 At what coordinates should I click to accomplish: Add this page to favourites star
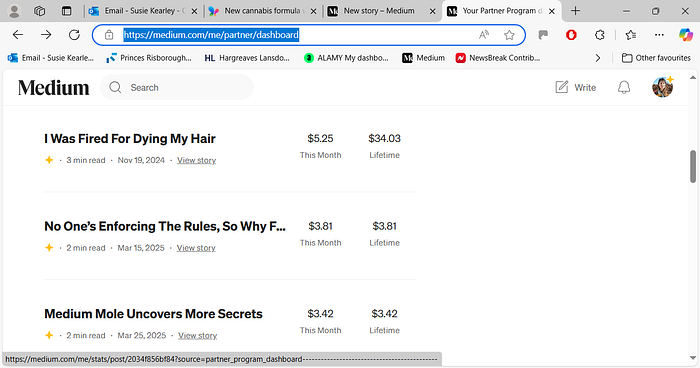pos(509,35)
